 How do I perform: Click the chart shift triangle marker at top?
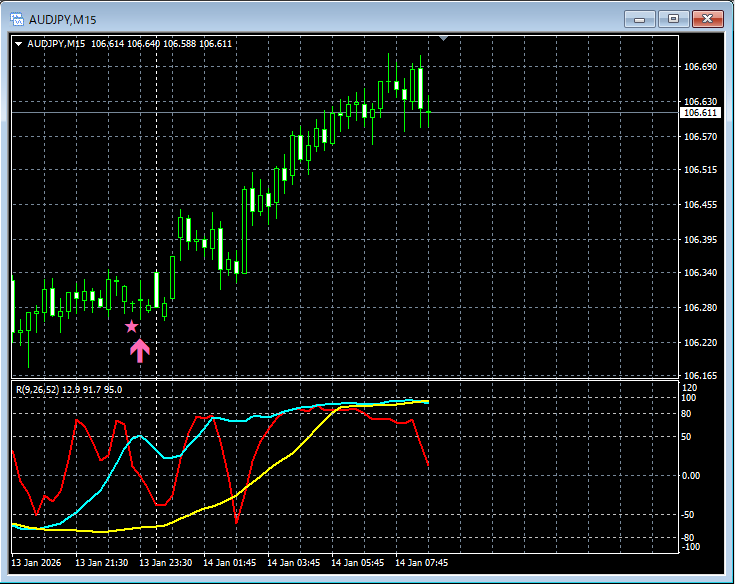[443, 38]
